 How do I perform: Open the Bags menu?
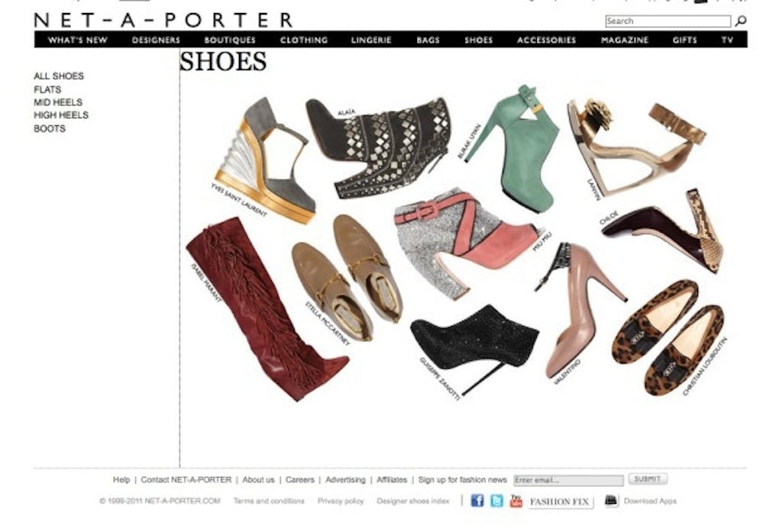(428, 40)
